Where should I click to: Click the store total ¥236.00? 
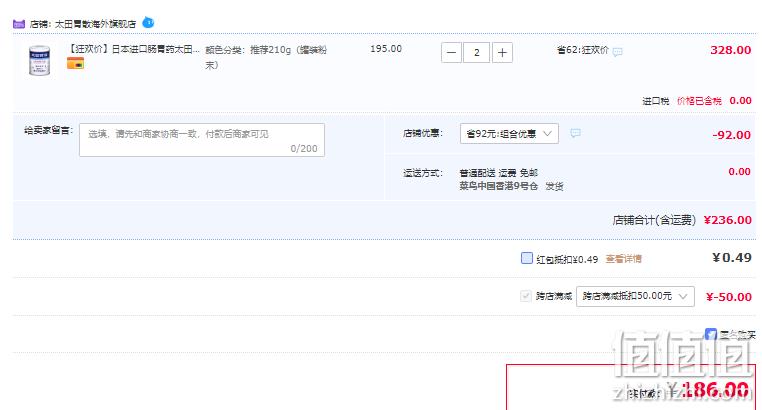pos(727,220)
